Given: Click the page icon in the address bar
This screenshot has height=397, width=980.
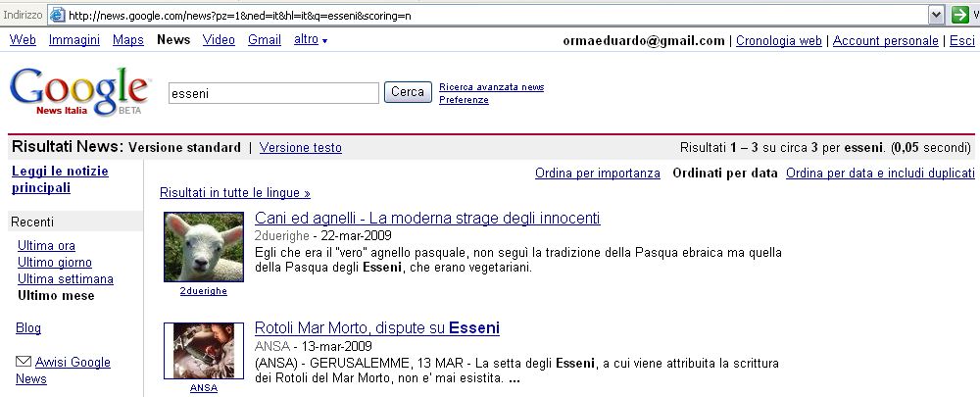Looking at the screenshot, I should click(x=57, y=15).
